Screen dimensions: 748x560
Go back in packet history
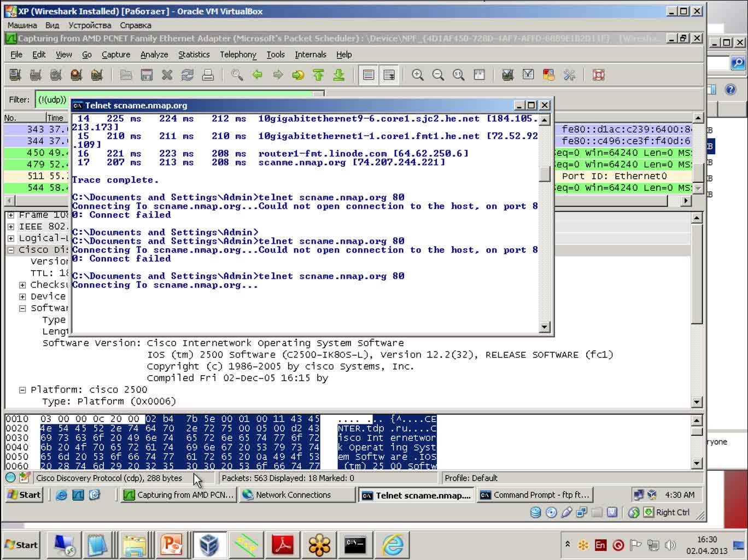click(x=257, y=75)
